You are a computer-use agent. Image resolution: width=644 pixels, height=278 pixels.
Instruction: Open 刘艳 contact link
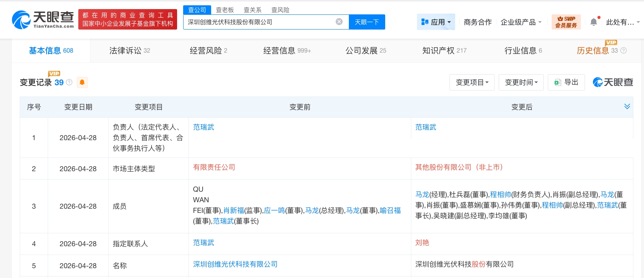coord(422,243)
